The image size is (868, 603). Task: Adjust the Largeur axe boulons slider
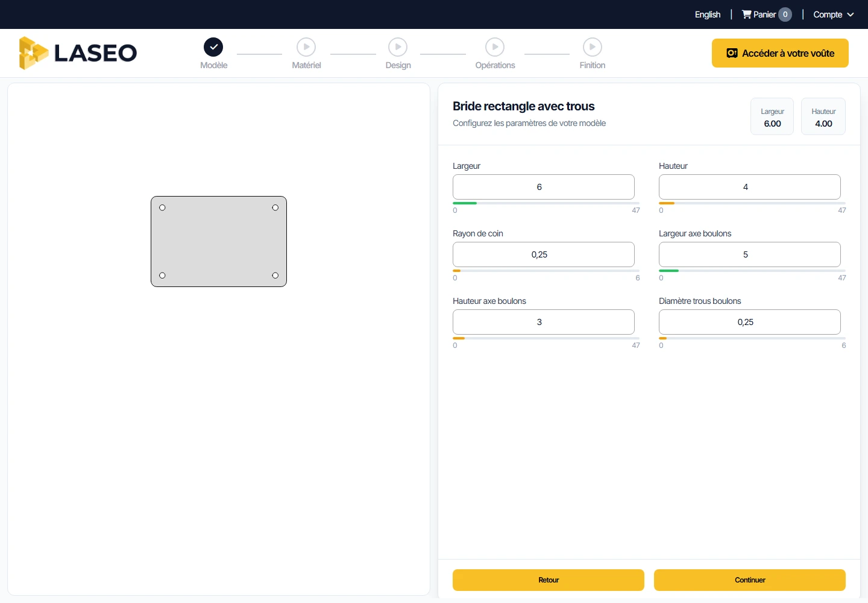click(x=752, y=271)
